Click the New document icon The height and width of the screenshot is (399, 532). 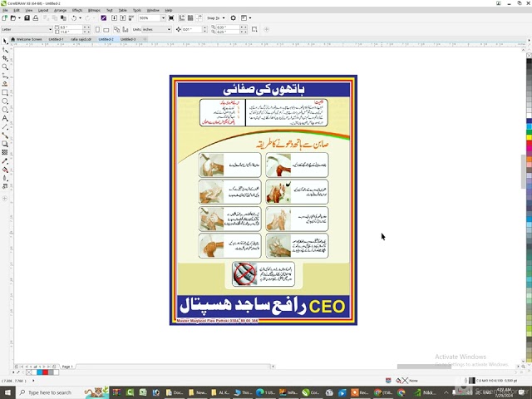click(4, 18)
